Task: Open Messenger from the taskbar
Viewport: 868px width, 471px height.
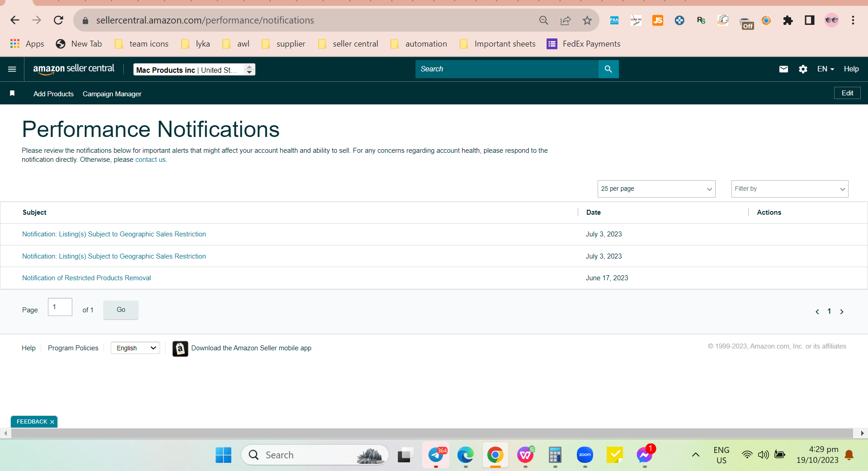Action: point(645,455)
